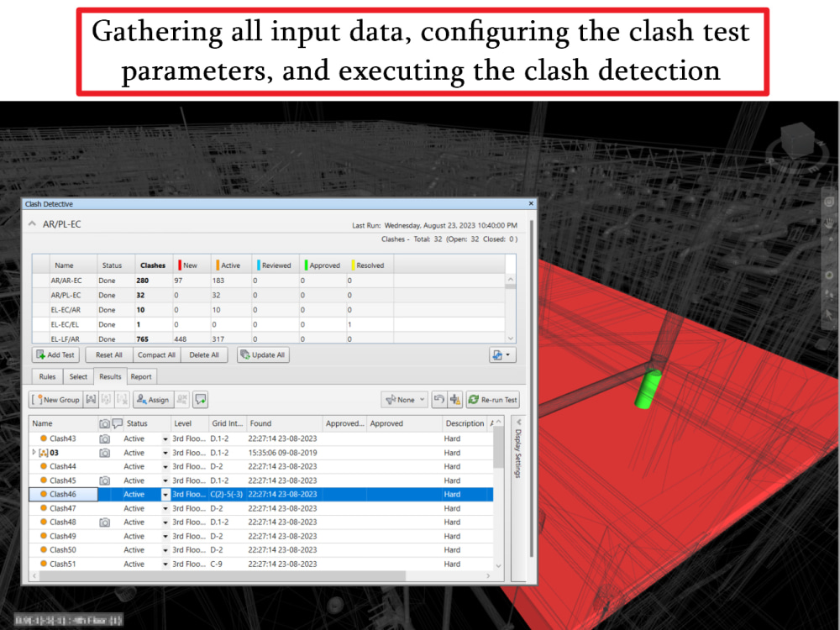
Task: Click the ViewCube in the 3D viewport
Action: coord(797,142)
